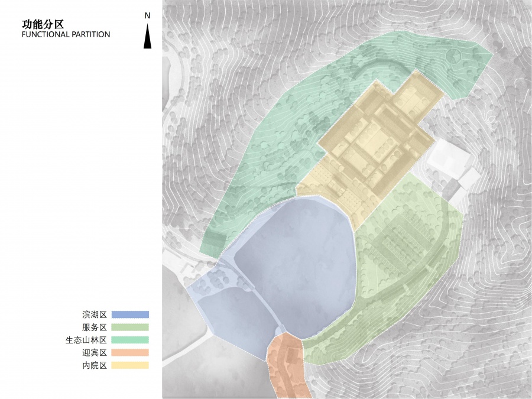
Task: Click the 生态山林区 legend label
Action: pyautogui.click(x=86, y=340)
